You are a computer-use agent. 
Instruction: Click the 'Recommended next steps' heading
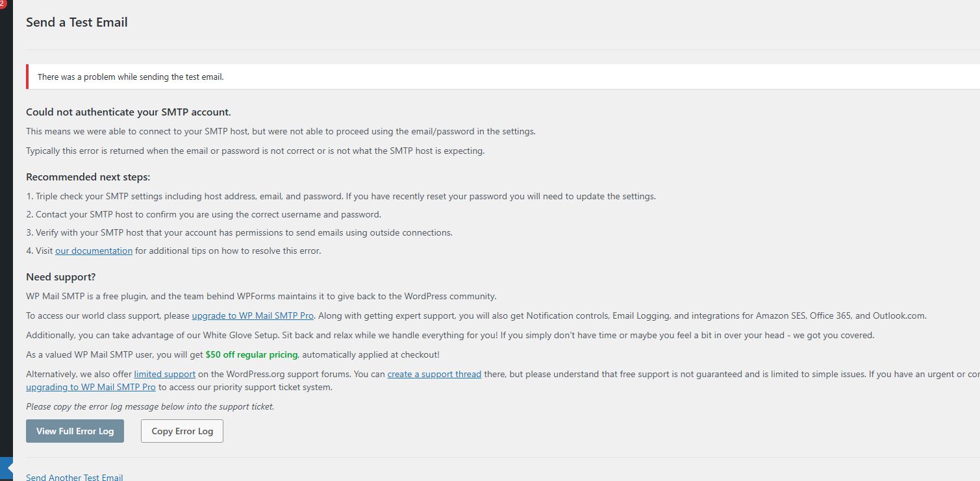point(88,177)
